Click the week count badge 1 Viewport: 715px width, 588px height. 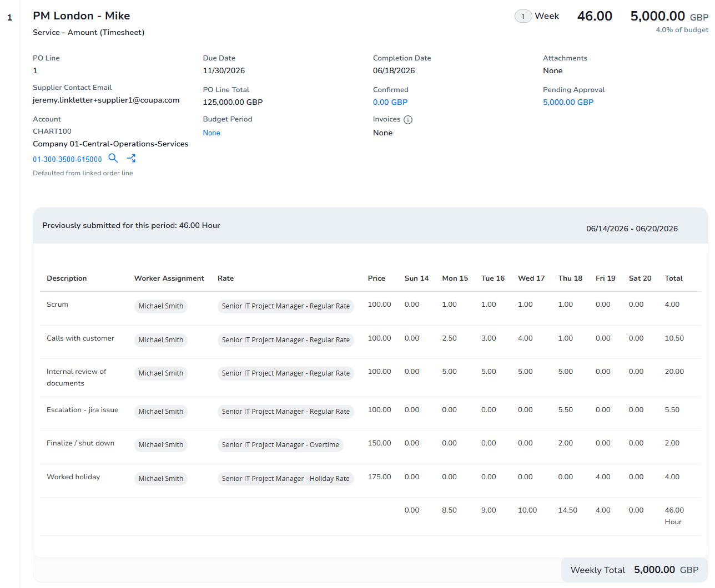[x=523, y=16]
